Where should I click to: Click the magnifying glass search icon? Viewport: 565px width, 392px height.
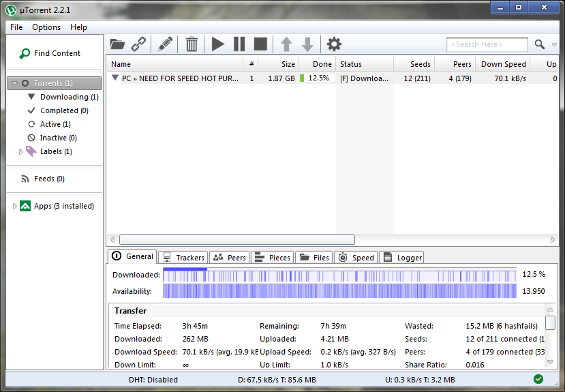pyautogui.click(x=539, y=44)
